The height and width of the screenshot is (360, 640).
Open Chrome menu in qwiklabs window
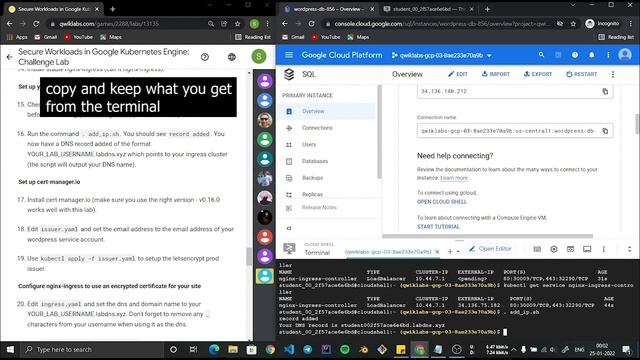[x=267, y=24]
